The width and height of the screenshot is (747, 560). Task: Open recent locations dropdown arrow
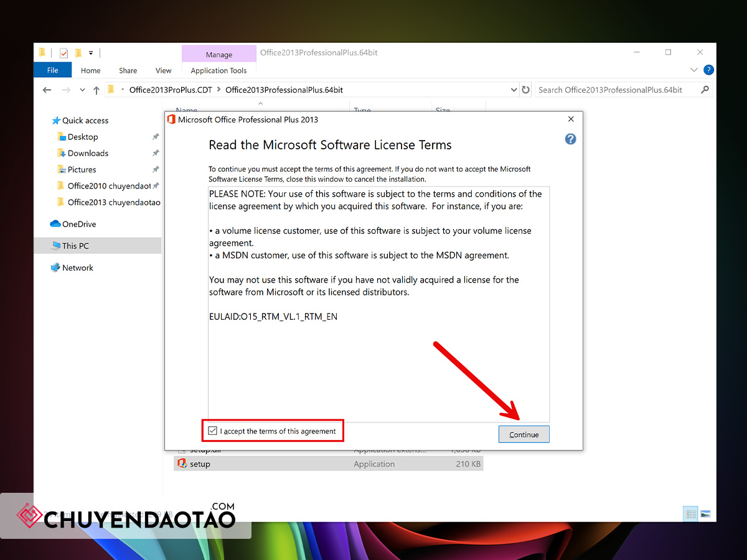click(x=82, y=90)
